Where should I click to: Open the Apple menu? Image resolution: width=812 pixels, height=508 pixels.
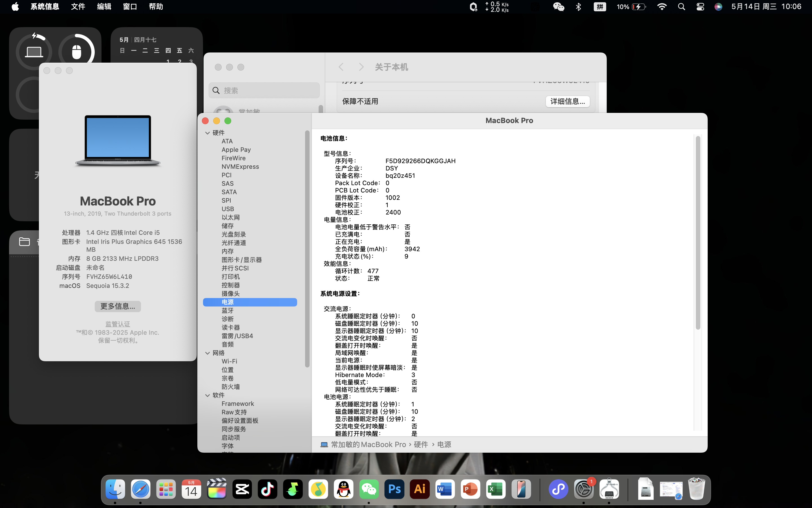click(15, 7)
